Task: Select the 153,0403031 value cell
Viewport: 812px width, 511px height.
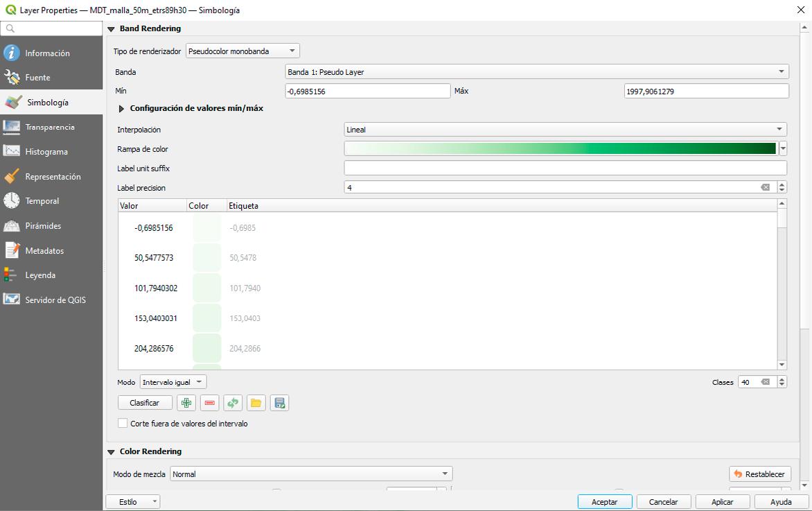Action: pos(155,318)
